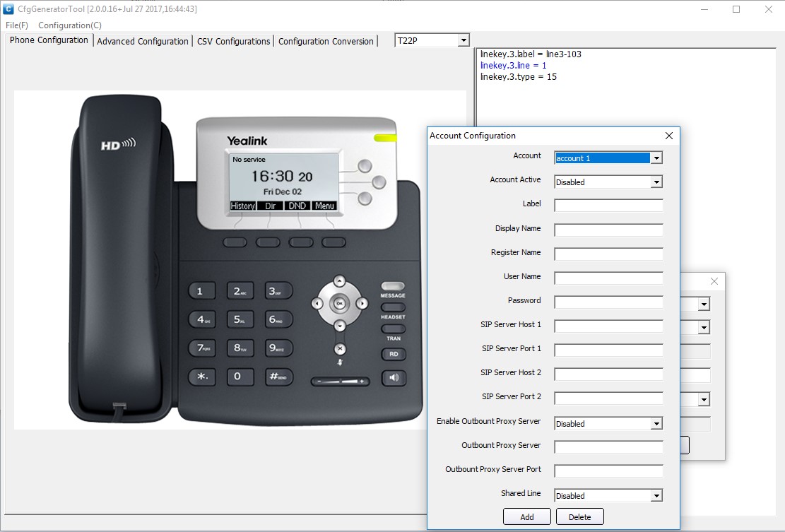Viewport: 785px width, 532px height.
Task: Click the soft key under History
Action: tap(235, 243)
